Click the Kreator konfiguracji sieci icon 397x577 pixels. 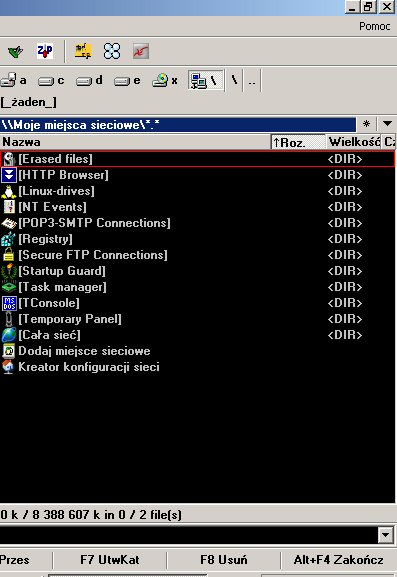[x=9, y=367]
